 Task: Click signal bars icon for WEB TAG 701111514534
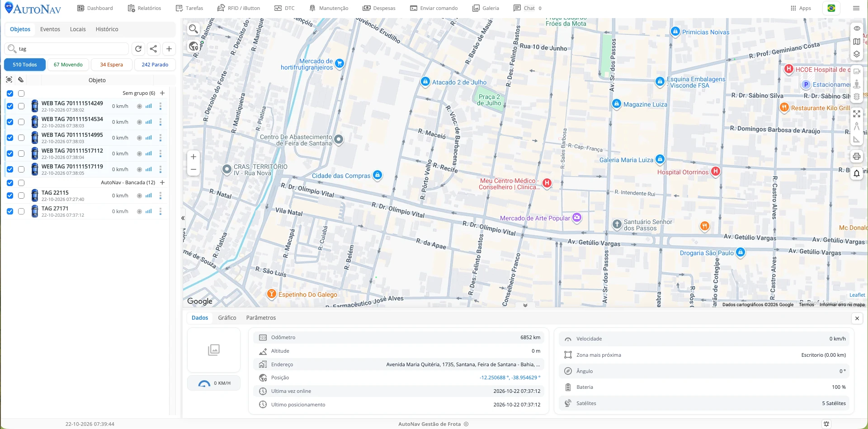pos(149,122)
